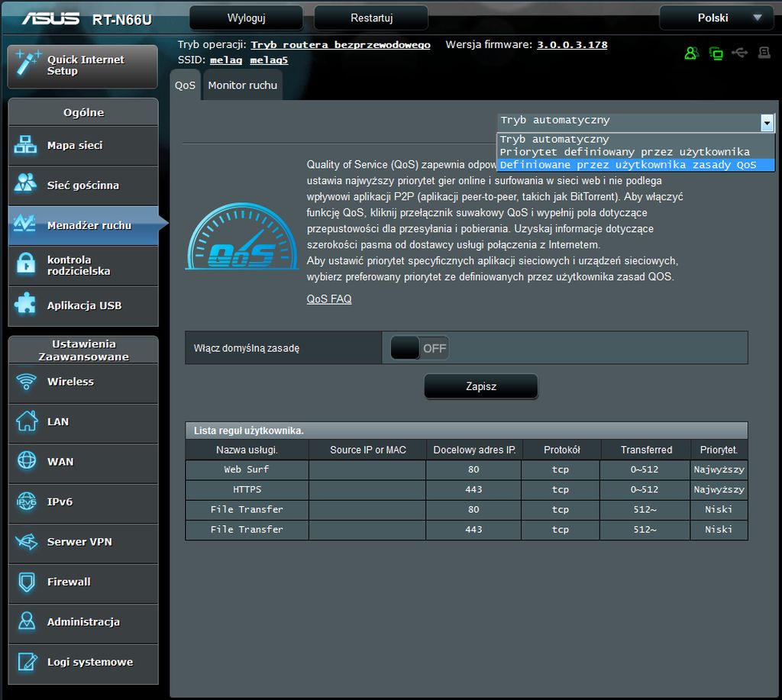This screenshot has width=782, height=700.
Task: Click the Nazwa usługi column header
Action: (x=247, y=450)
